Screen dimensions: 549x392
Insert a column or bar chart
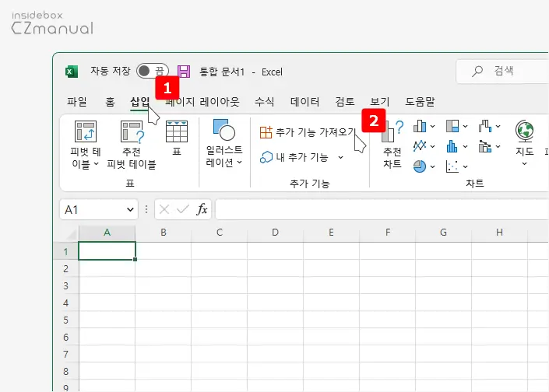pyautogui.click(x=420, y=126)
